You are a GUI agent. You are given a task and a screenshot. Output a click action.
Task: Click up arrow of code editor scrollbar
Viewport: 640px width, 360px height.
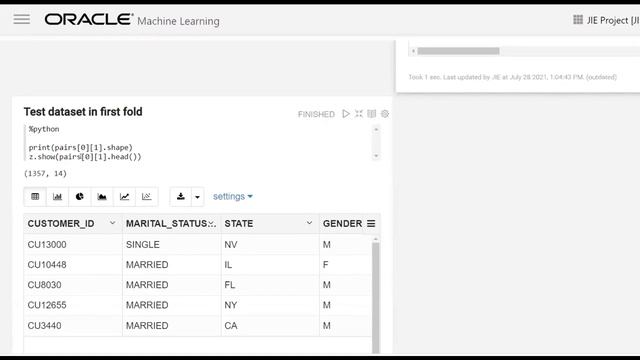(x=376, y=129)
